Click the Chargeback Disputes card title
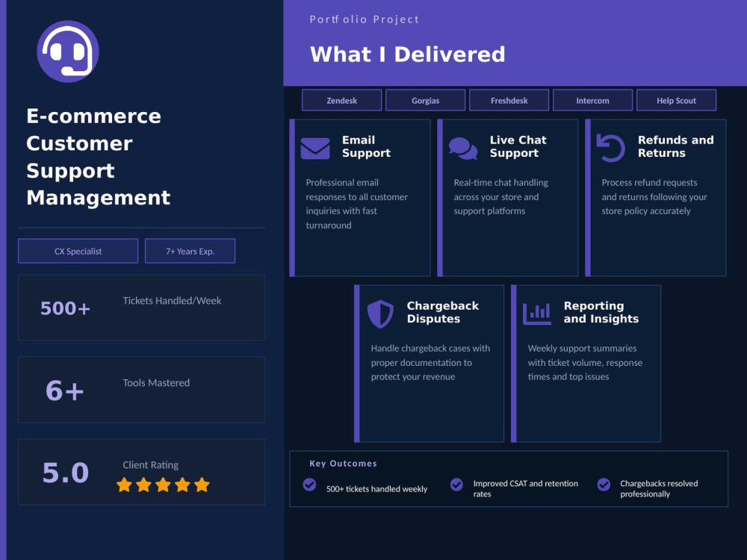The image size is (747, 560). pos(442,312)
